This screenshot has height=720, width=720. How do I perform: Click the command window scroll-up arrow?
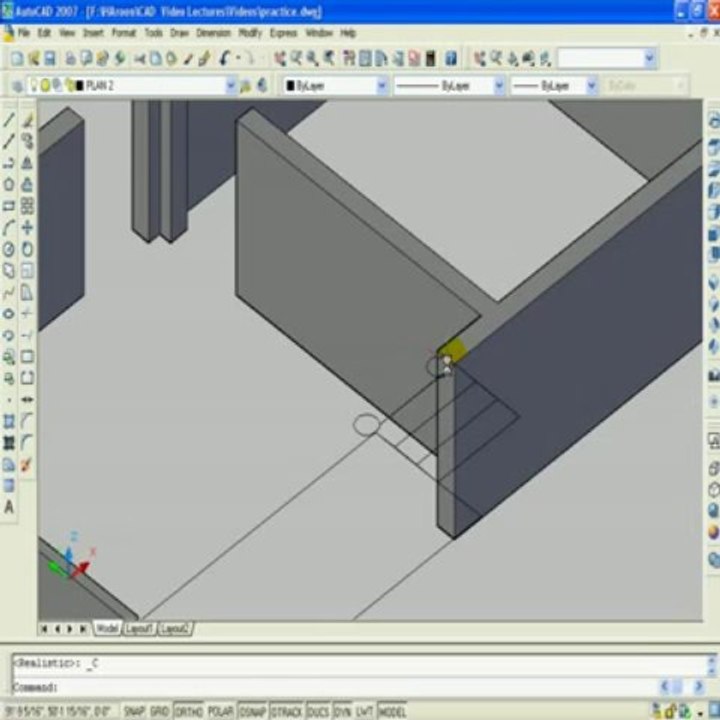pyautogui.click(x=712, y=661)
